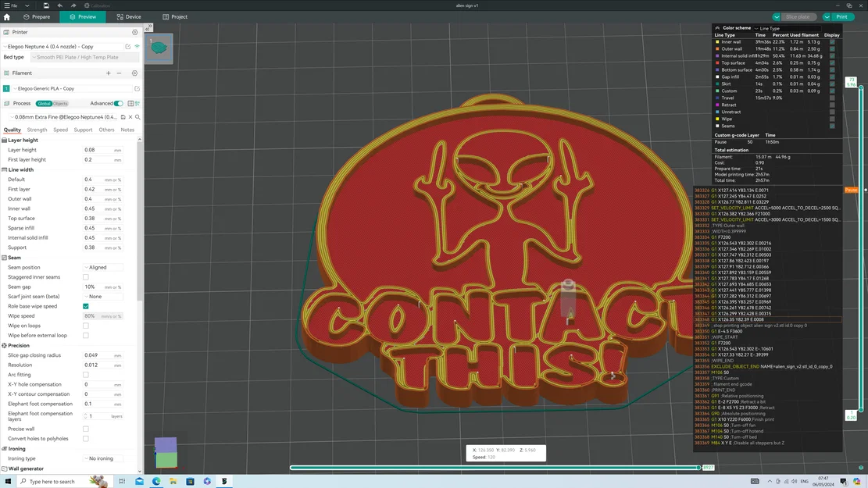The height and width of the screenshot is (488, 868).
Task: Switch to the Project tab
Action: (175, 17)
